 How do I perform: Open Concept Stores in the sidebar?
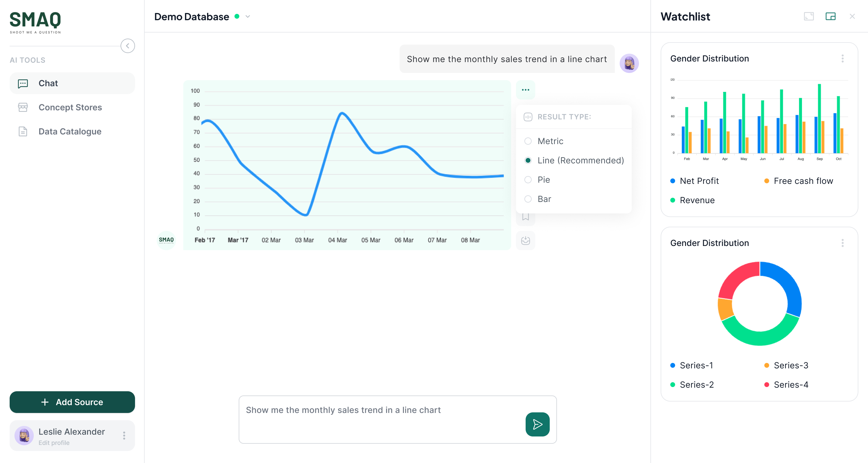point(70,108)
